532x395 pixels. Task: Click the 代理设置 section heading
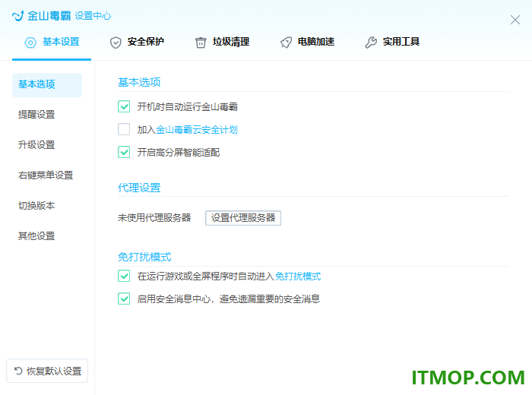[x=139, y=188]
